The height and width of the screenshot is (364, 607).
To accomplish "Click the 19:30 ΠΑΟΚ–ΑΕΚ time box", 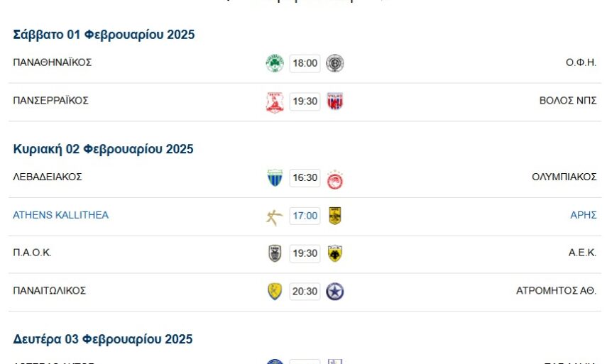I will [x=305, y=253].
